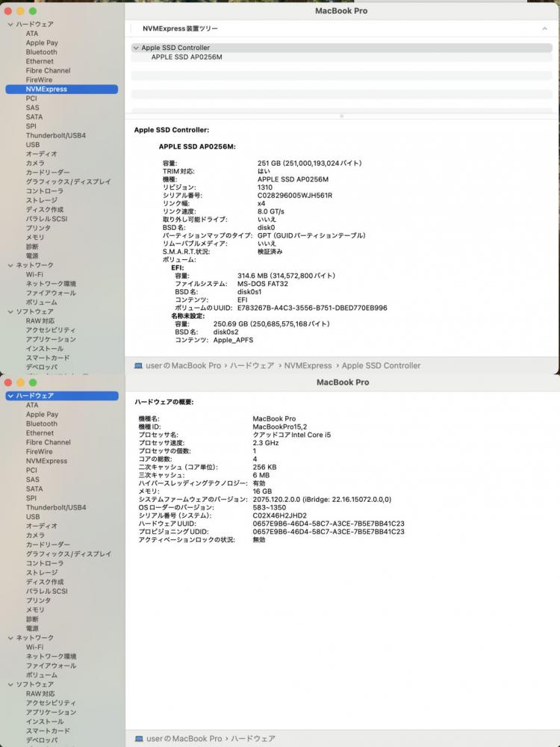Click serial number C028296005WJH561R value
Image resolution: width=560 pixels, height=747 pixels.
[x=295, y=196]
